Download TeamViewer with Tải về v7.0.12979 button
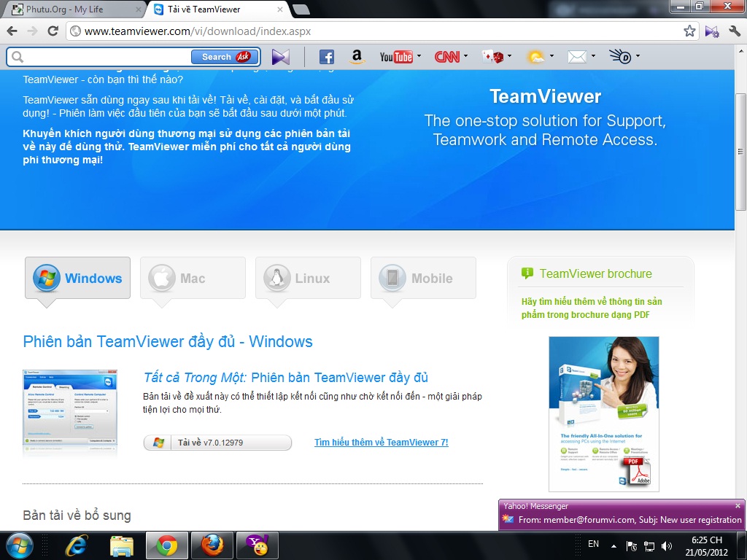 coord(217,443)
